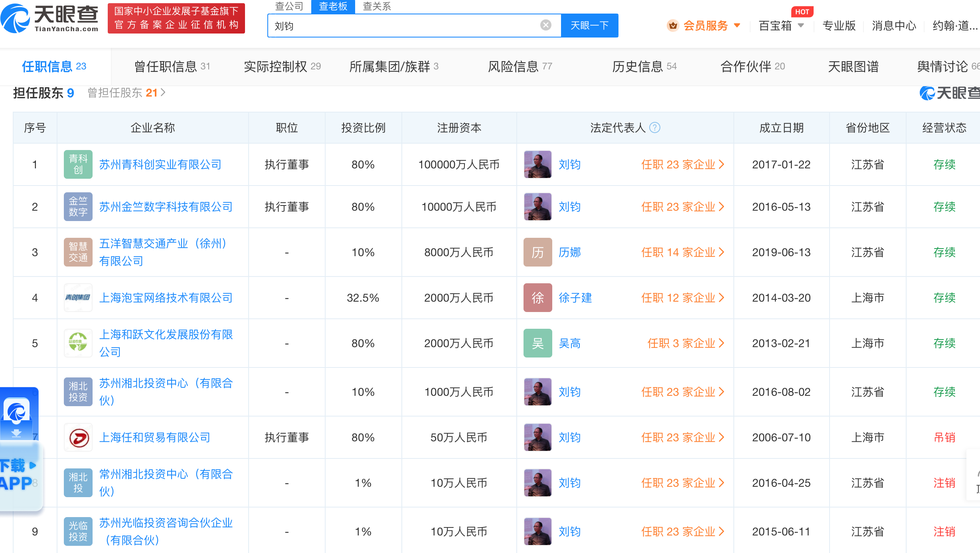Click the 上海和跃文化 green logo icon

point(78,343)
